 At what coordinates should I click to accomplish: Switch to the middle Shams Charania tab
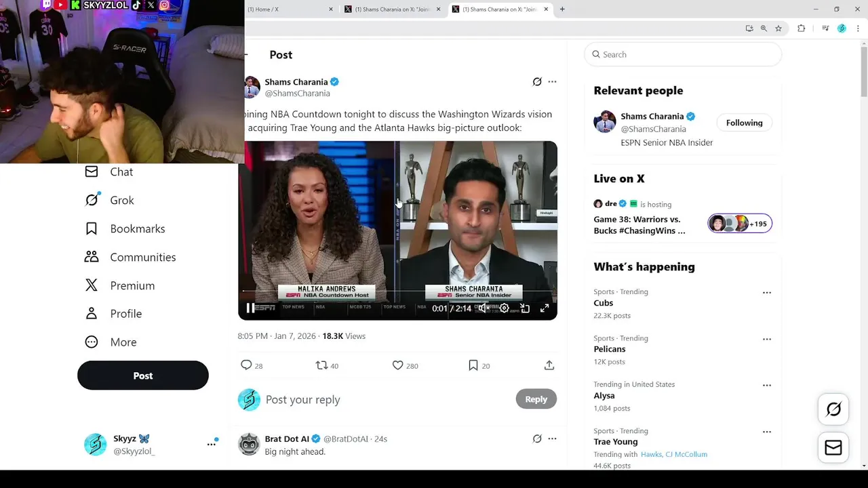point(393,9)
